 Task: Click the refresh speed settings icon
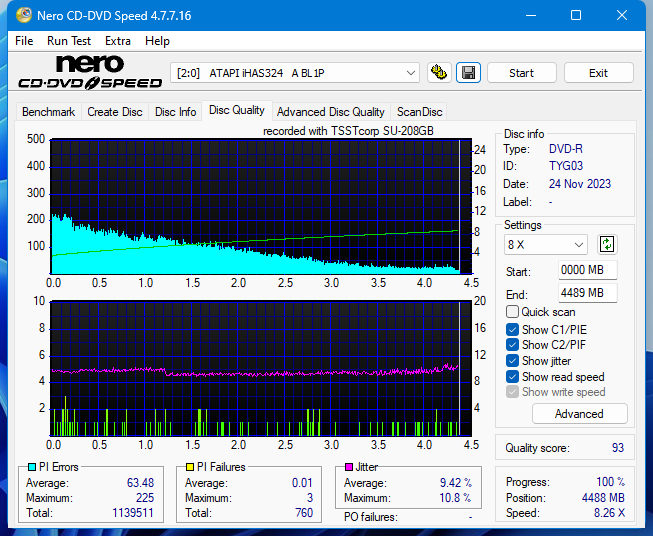point(607,244)
